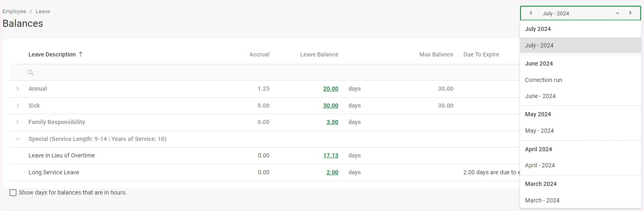
Task: Click the previous period arrow icon
Action: [531, 13]
